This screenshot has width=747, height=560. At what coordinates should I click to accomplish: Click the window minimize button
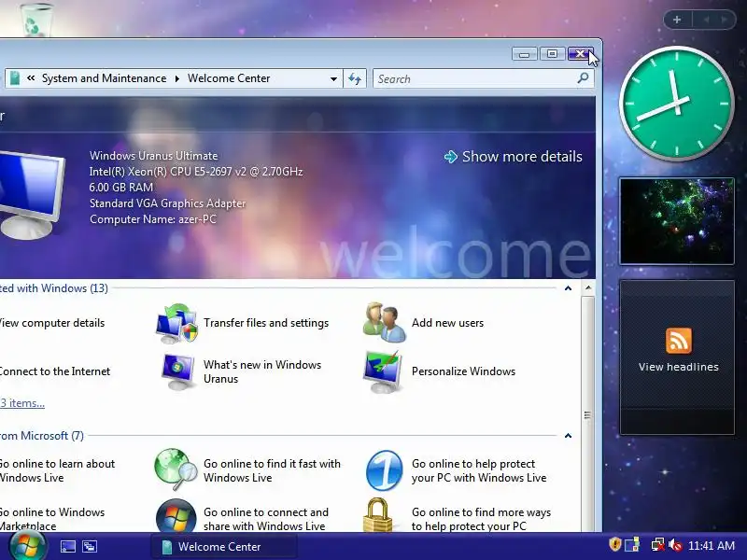click(524, 54)
